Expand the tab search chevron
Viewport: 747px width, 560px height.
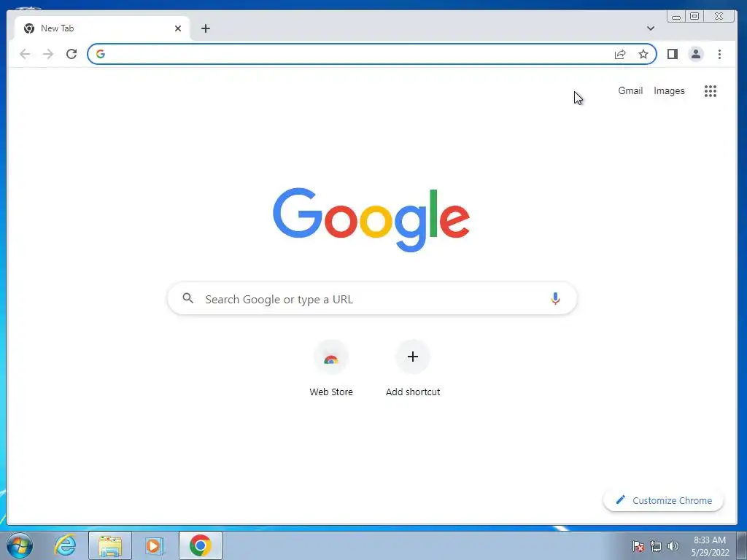pyautogui.click(x=650, y=28)
